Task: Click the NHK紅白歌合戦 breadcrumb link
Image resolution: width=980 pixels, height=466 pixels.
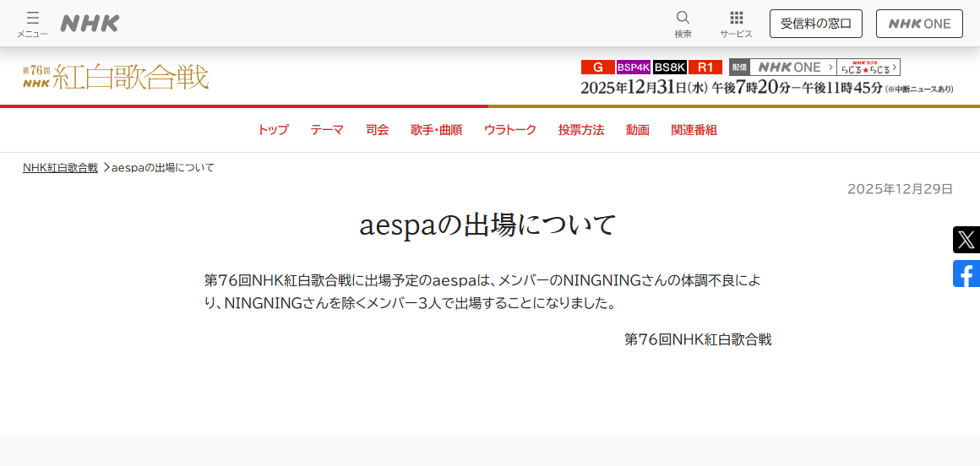Action: [x=61, y=167]
